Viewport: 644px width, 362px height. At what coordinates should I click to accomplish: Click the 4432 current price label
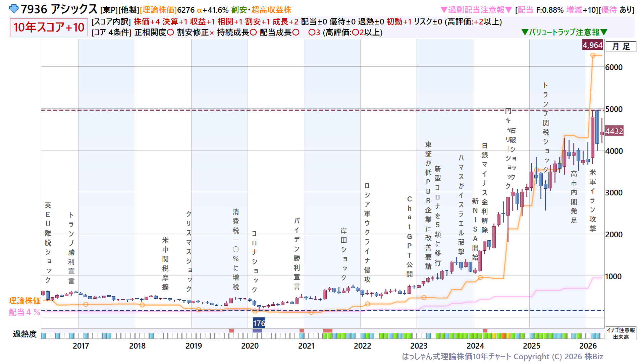tap(614, 131)
